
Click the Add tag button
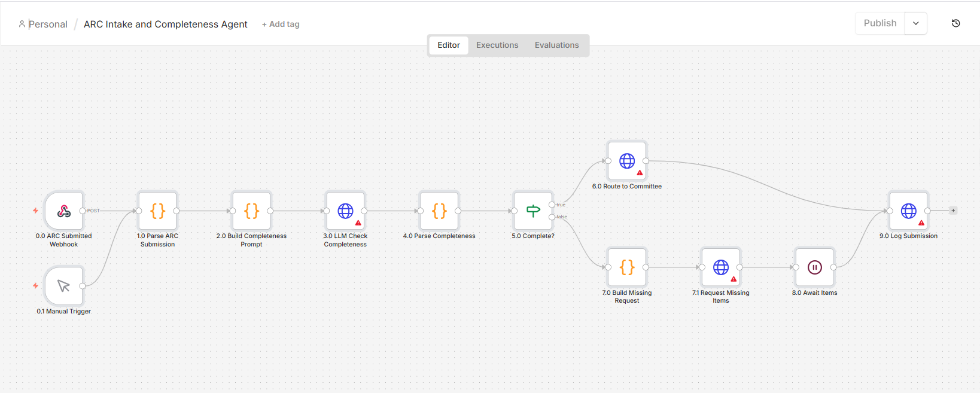281,24
